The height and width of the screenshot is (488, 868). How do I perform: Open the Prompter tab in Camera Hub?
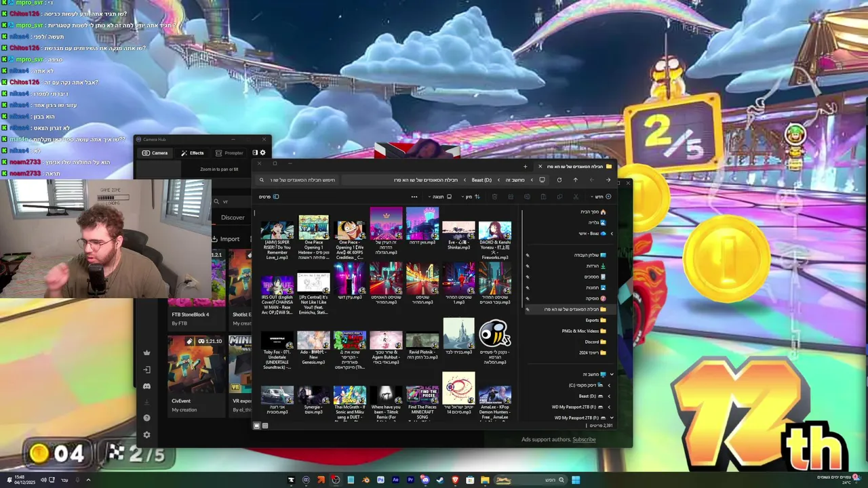point(229,153)
